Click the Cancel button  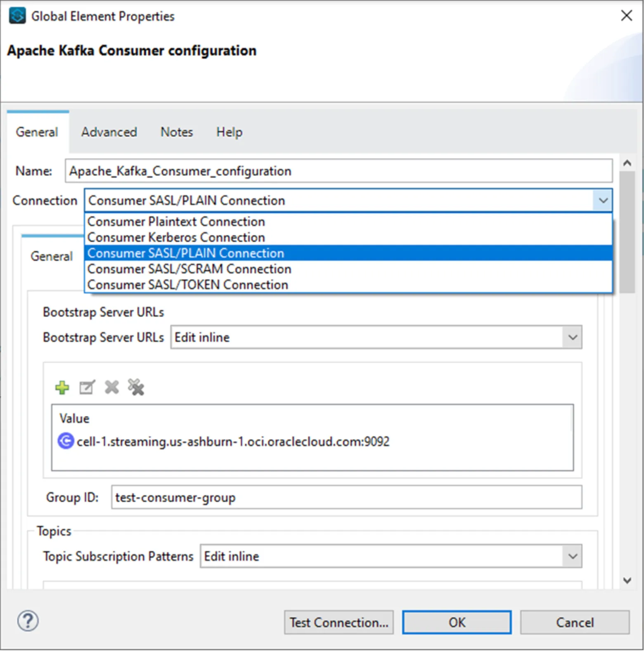coord(575,622)
